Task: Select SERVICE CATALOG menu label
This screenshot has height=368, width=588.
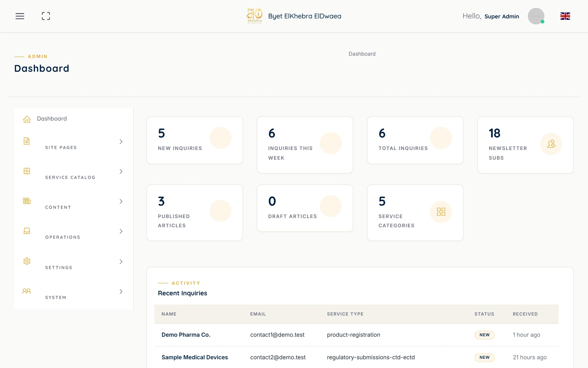Action: coord(70,178)
